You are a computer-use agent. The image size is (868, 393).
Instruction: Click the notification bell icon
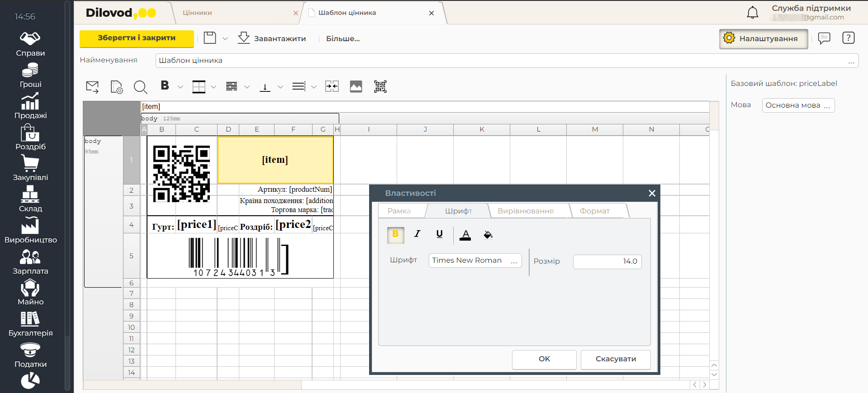coord(752,13)
